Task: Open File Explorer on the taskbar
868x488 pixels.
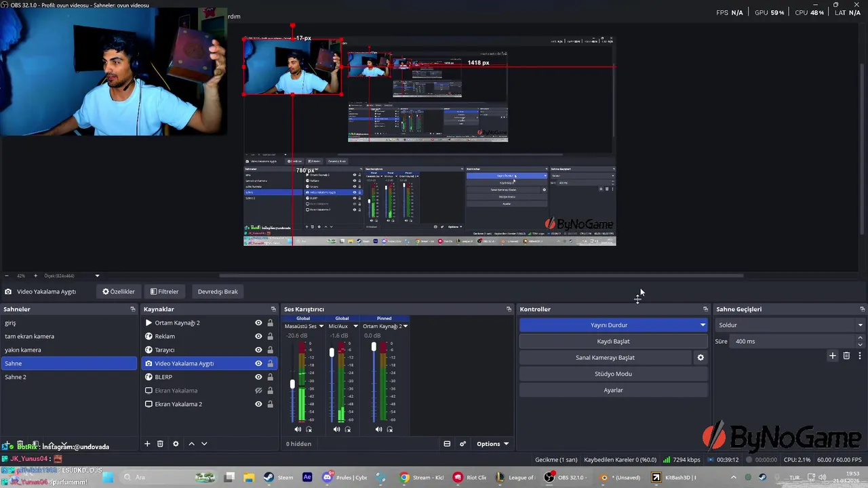Action: click(x=249, y=477)
